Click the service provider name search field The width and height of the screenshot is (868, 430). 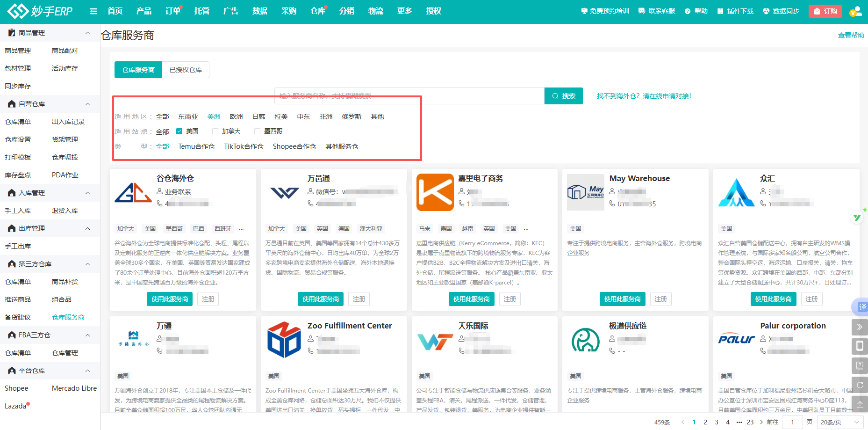409,96
